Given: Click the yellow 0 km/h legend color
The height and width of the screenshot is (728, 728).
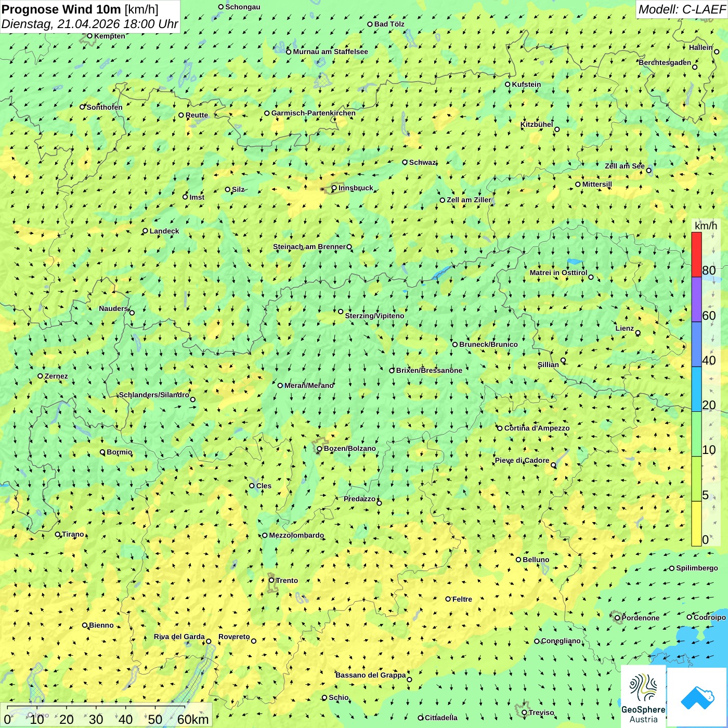Looking at the screenshot, I should (x=696, y=524).
